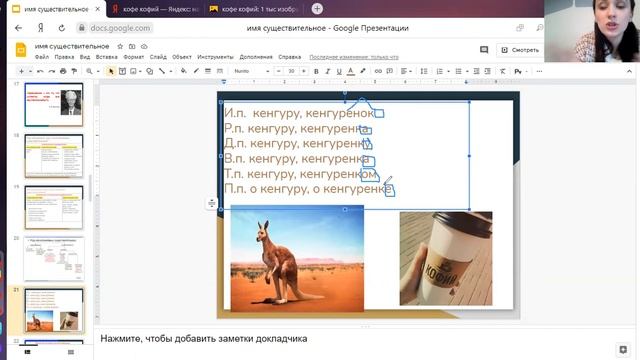Activate the paint format tool
This screenshot has width=640, height=360.
click(x=74, y=71)
